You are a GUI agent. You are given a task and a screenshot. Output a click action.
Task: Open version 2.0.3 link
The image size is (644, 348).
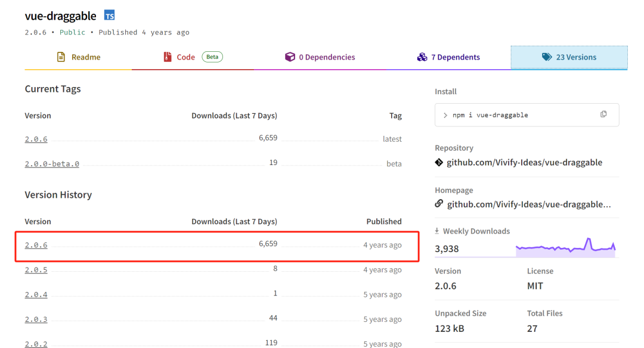(x=36, y=319)
